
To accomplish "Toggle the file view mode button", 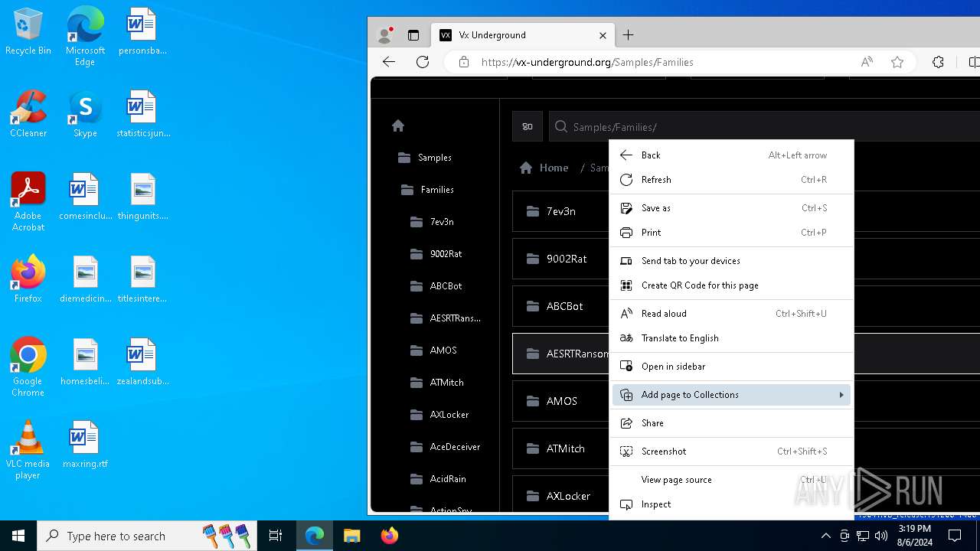I will click(x=528, y=126).
